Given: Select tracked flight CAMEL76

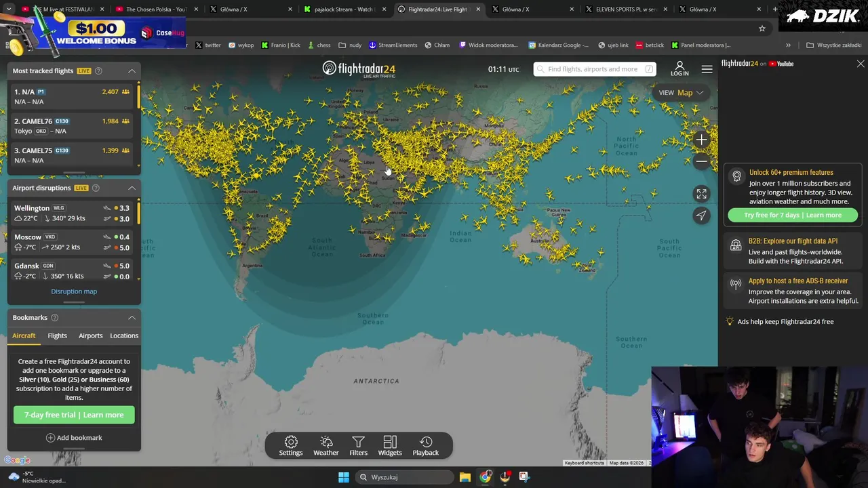Looking at the screenshot, I should tap(72, 126).
